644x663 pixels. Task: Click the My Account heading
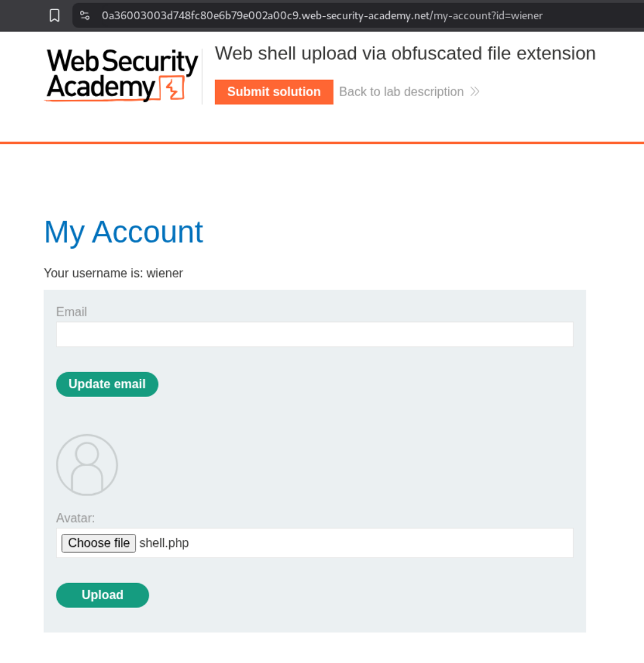tap(123, 232)
